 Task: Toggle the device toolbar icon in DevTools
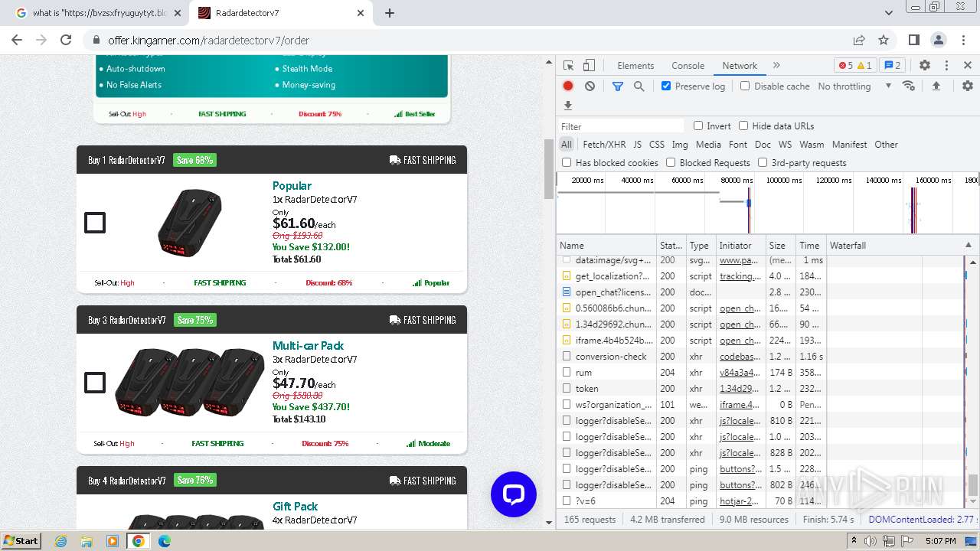(x=589, y=66)
